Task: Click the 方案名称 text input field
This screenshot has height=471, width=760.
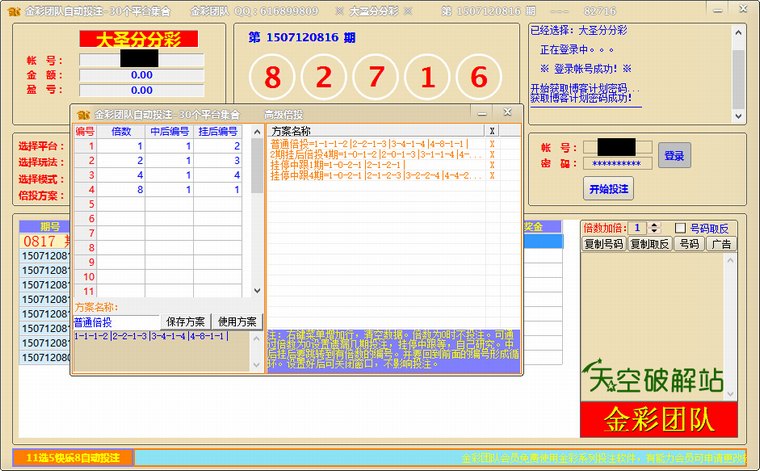Action: coord(116,322)
